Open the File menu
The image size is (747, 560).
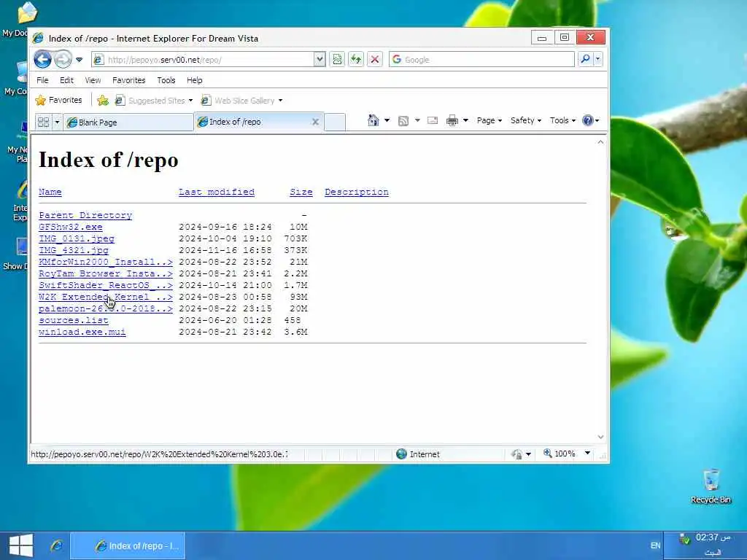click(x=42, y=80)
